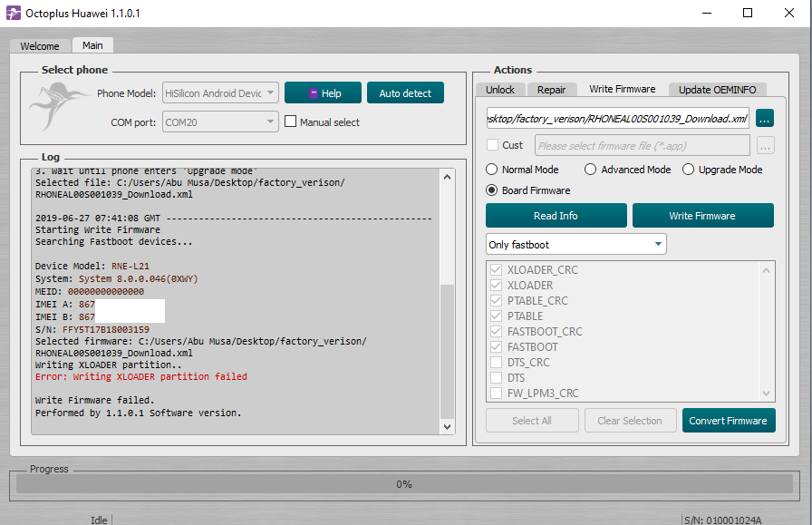
Task: Open the Phone Model dropdown
Action: coord(220,92)
